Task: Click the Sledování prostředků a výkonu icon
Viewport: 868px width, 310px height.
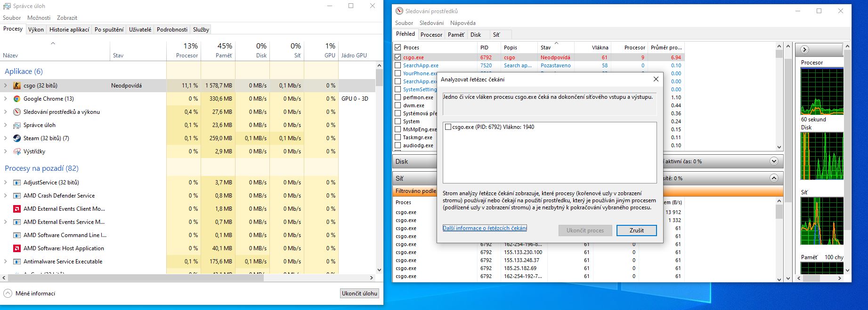Action: pyautogui.click(x=17, y=112)
